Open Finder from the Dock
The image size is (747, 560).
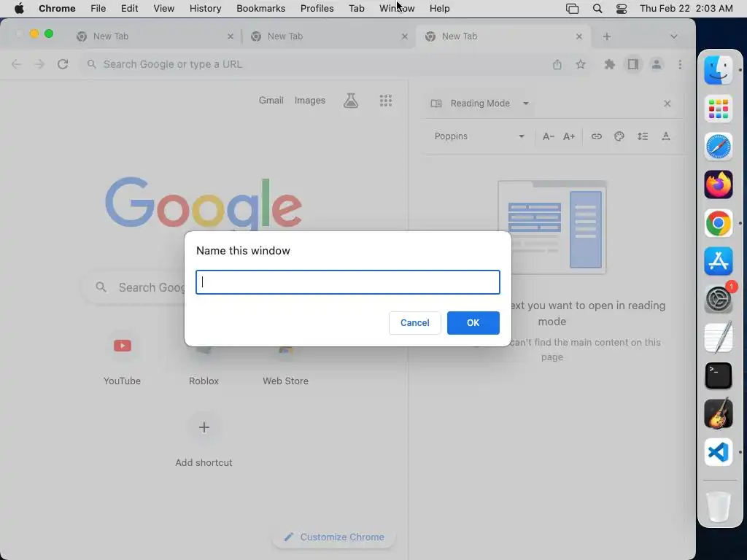[x=718, y=70]
